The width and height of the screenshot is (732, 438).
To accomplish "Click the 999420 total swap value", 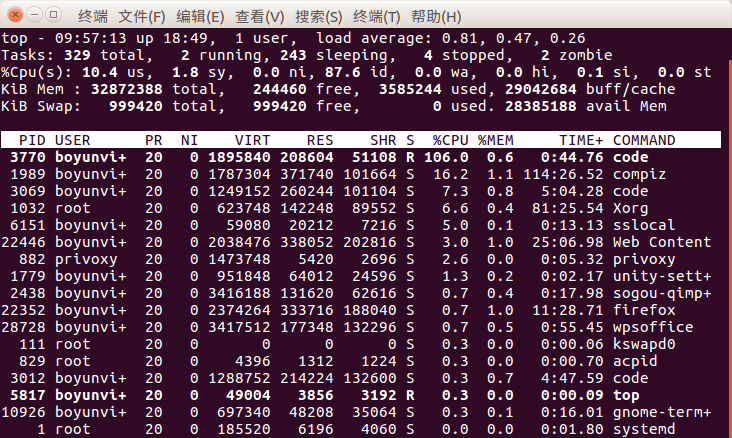I will point(135,106).
